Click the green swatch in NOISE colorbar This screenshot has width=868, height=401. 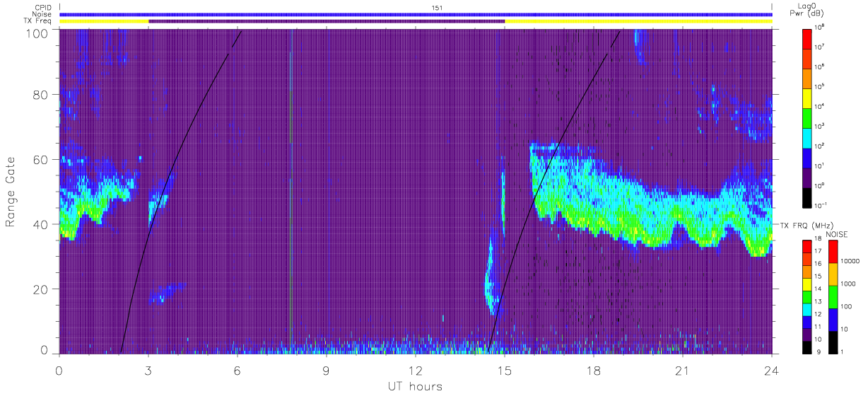(x=832, y=296)
